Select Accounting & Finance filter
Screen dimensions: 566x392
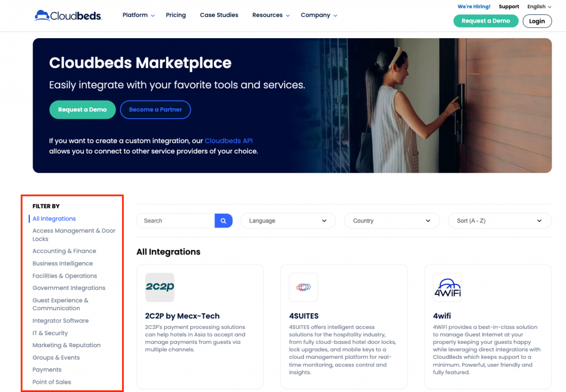click(64, 251)
